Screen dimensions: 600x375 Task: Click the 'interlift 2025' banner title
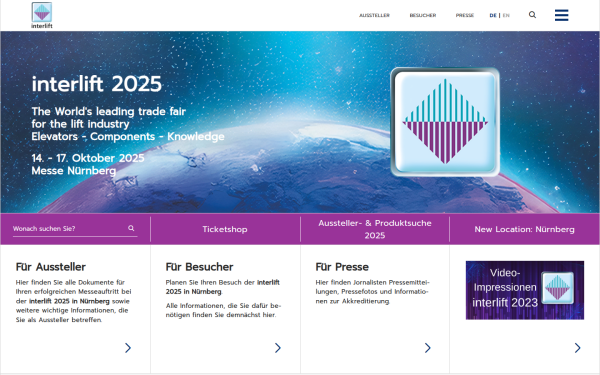click(x=97, y=84)
